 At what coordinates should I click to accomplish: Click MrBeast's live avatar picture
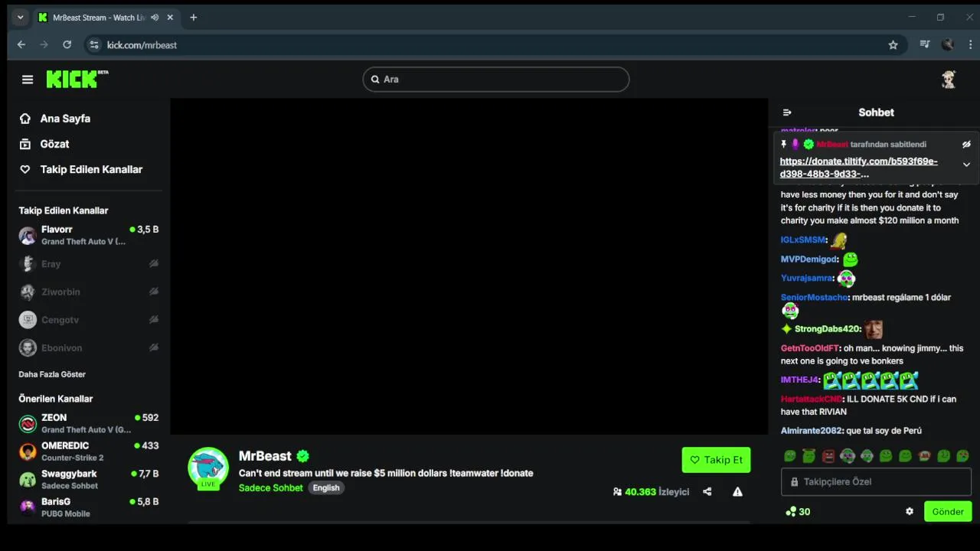pyautogui.click(x=208, y=467)
